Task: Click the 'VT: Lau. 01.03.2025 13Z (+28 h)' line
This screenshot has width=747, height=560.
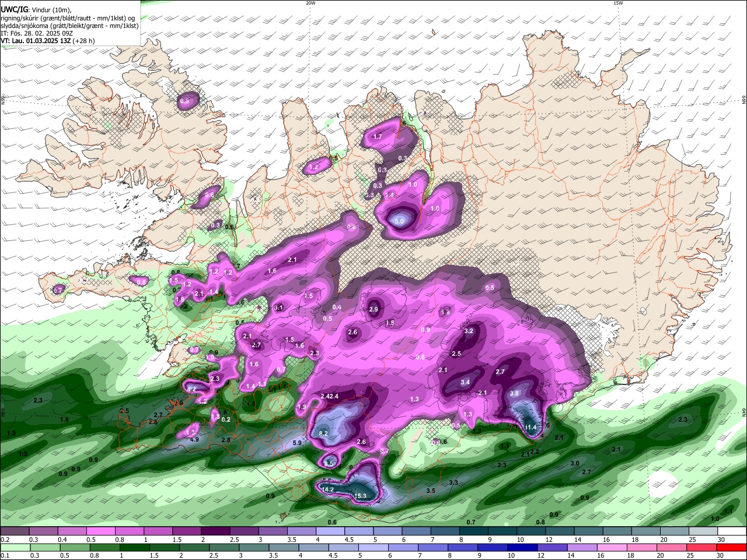Action: click(x=48, y=41)
